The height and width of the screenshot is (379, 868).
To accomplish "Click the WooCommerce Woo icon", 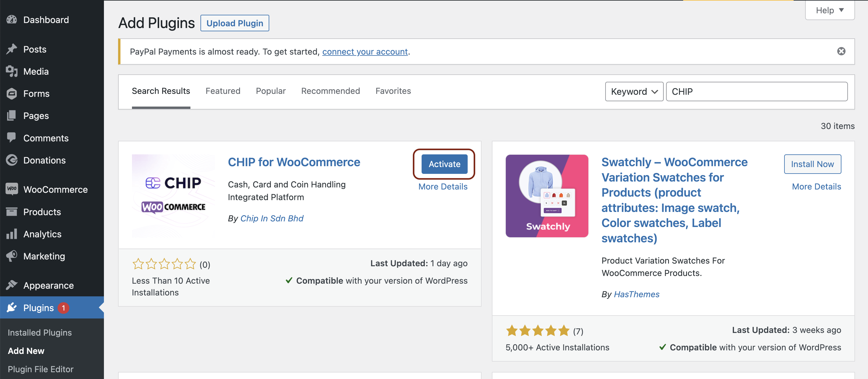I will click(12, 189).
